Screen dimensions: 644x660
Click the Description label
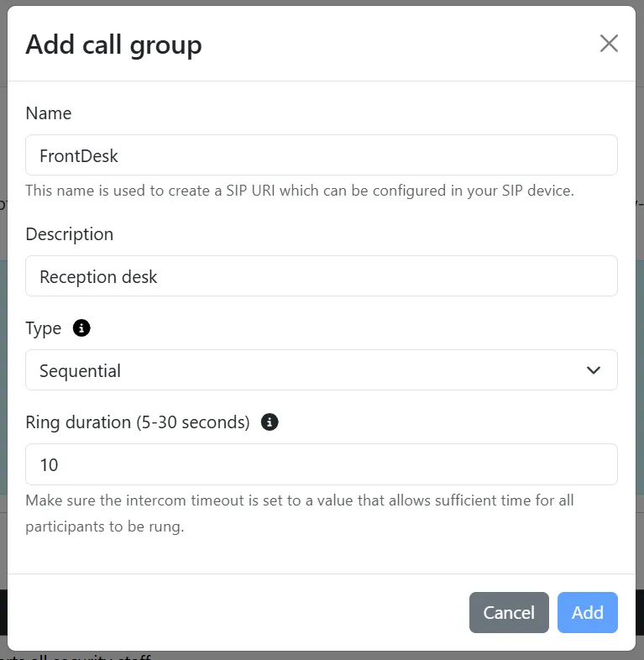70,234
